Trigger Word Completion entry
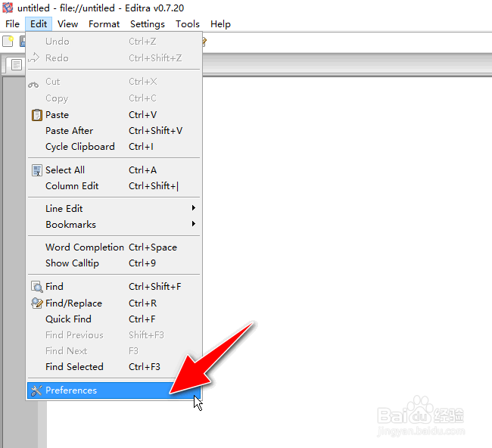Image resolution: width=492 pixels, height=448 pixels. tap(114, 247)
